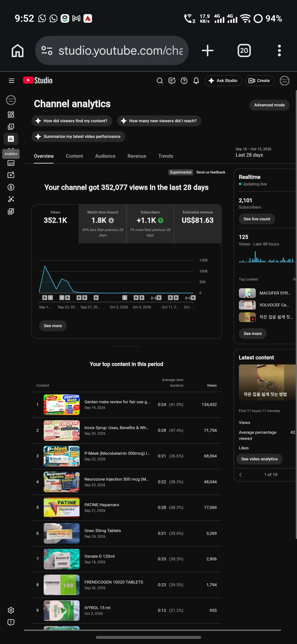Select Analytics icon in sidebar
Viewport: 297px width, 644px height.
[11, 139]
